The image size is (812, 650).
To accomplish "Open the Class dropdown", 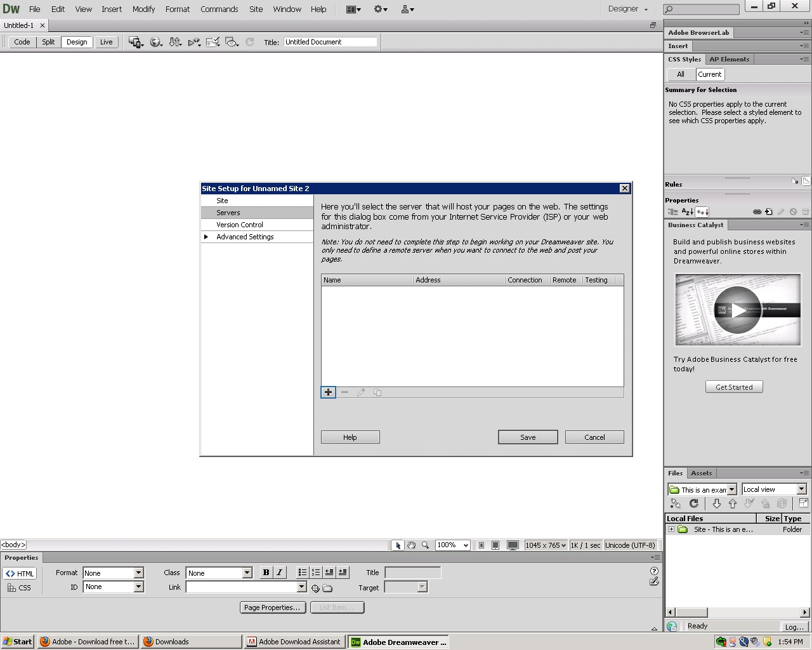I will tap(219, 573).
